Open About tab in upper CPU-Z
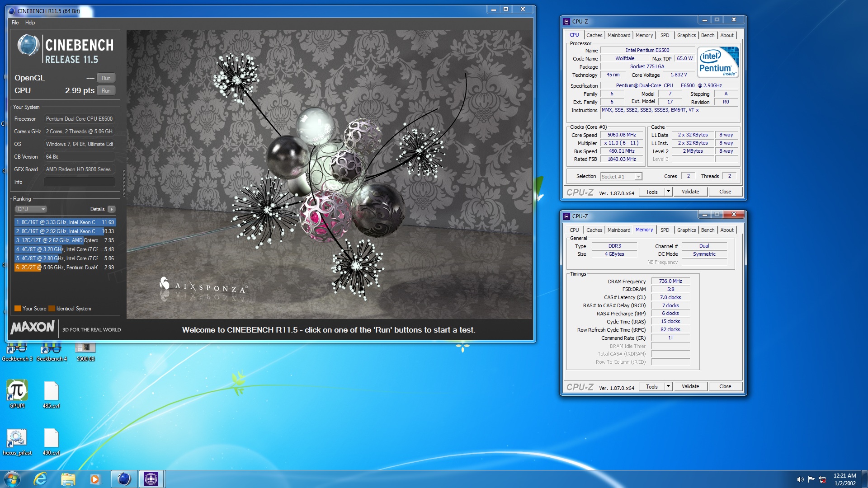 coord(727,35)
